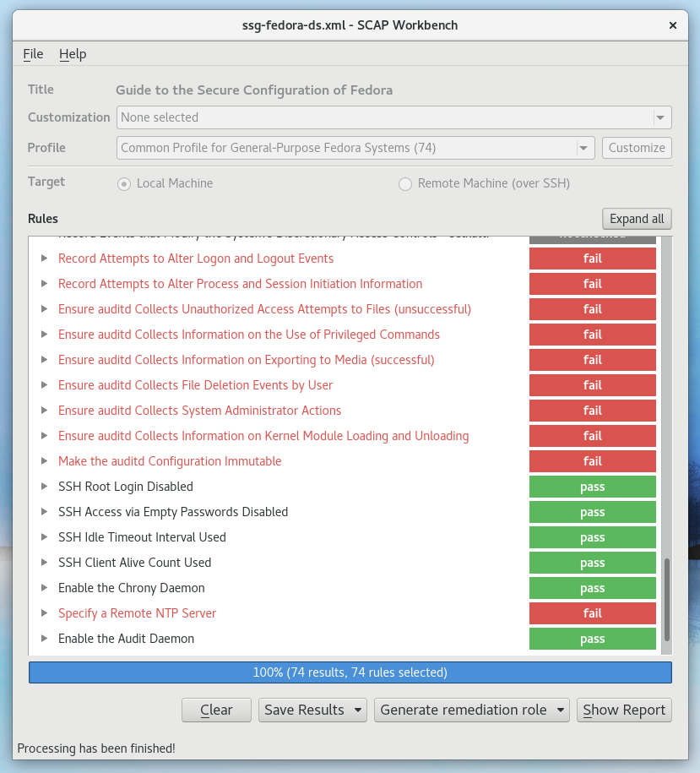Open the File menu
This screenshot has height=773, width=700.
click(33, 54)
